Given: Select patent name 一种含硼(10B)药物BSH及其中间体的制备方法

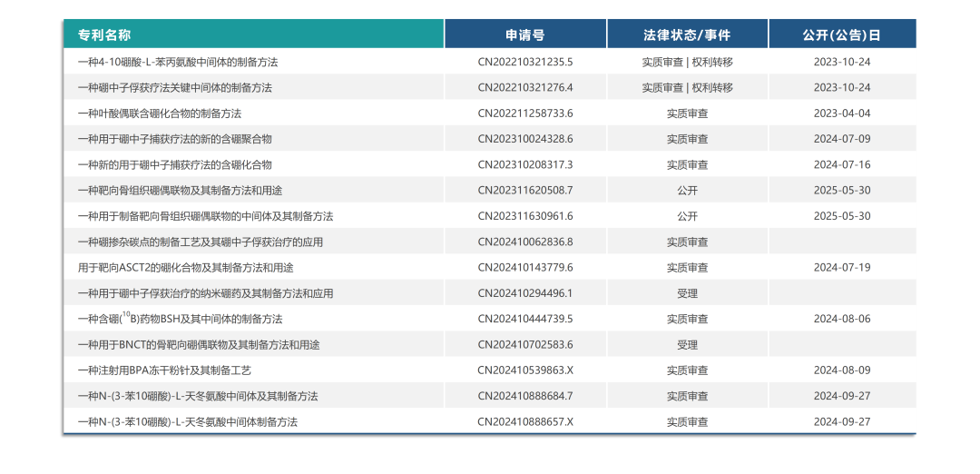Looking at the screenshot, I should click(180, 319).
